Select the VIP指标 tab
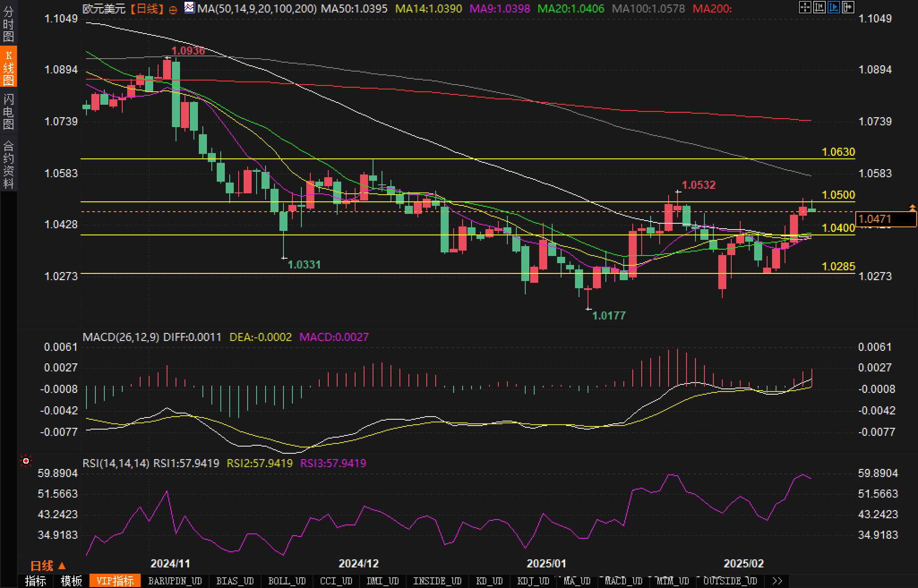 [x=115, y=581]
